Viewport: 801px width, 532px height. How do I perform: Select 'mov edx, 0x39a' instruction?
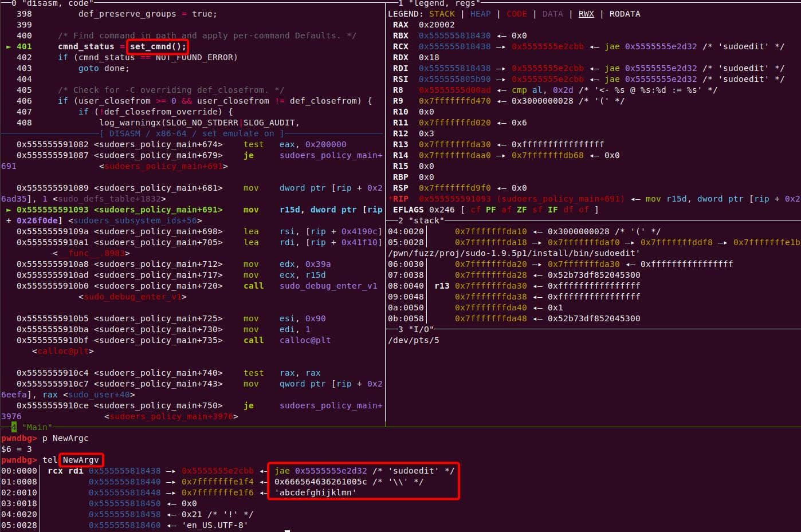(287, 264)
